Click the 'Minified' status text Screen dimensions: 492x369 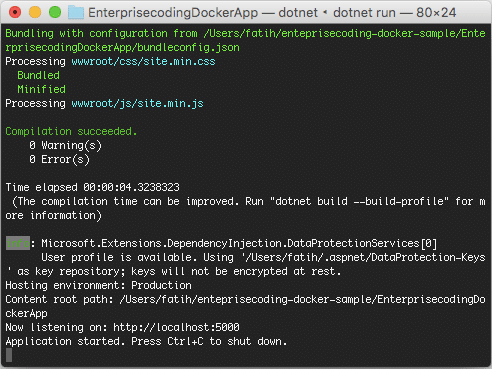[41, 89]
